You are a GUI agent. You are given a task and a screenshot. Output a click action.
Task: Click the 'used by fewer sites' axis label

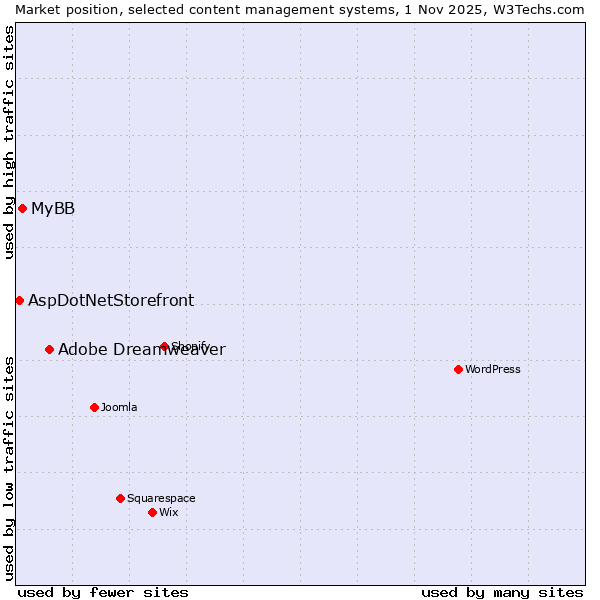pos(103,592)
